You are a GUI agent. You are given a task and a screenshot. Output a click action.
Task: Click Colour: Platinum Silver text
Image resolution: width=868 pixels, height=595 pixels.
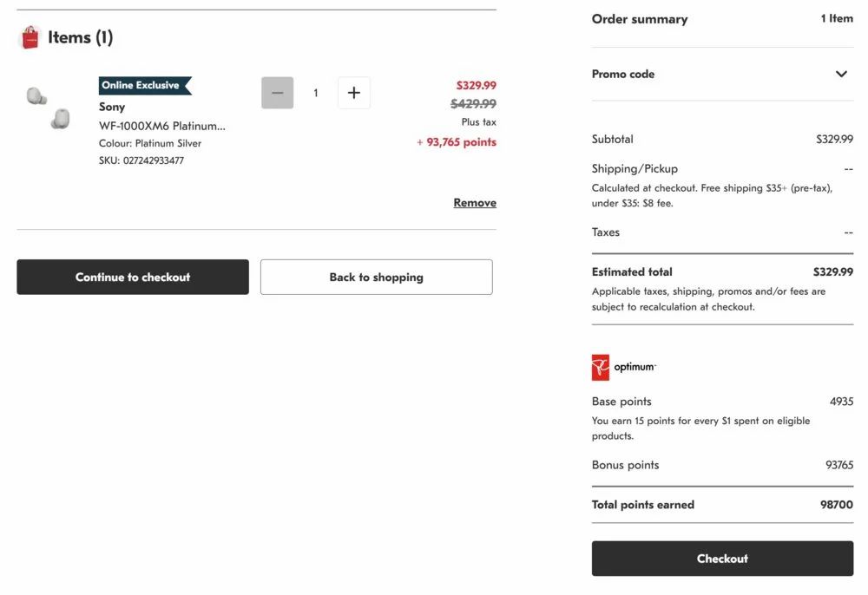(150, 143)
